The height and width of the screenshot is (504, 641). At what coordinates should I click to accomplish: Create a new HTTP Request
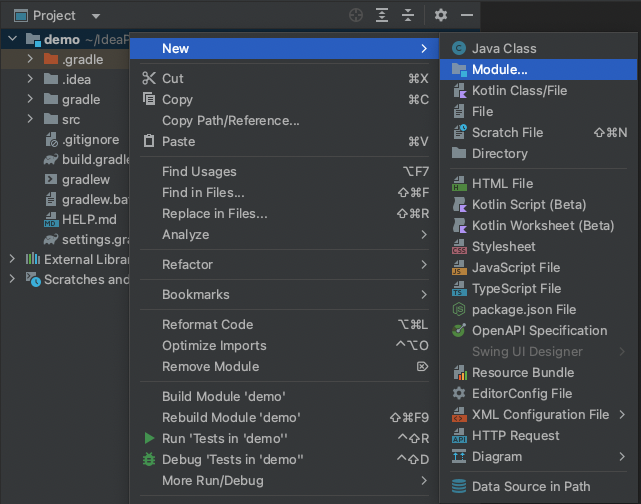tap(538, 436)
